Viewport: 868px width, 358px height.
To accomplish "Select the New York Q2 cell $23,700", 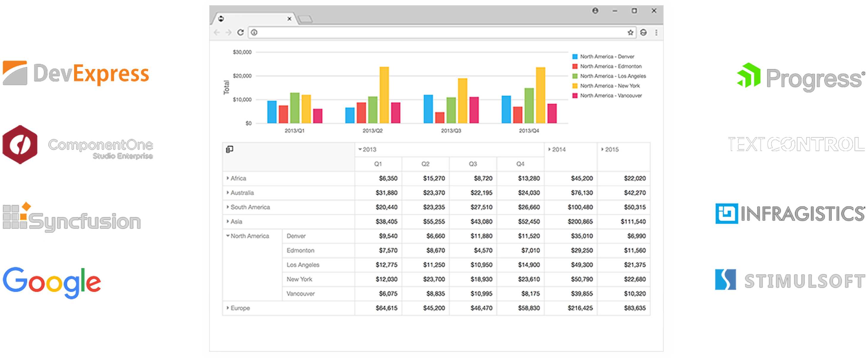I will coord(426,279).
